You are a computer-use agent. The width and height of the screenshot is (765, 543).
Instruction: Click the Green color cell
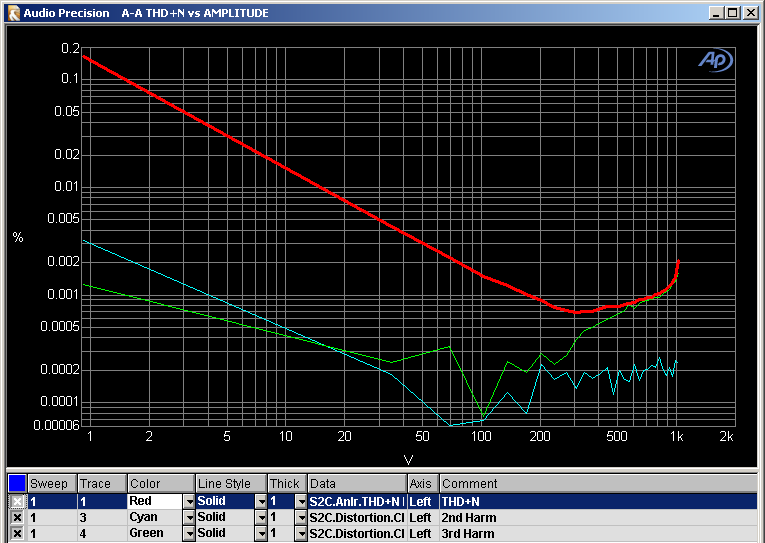pyautogui.click(x=155, y=534)
